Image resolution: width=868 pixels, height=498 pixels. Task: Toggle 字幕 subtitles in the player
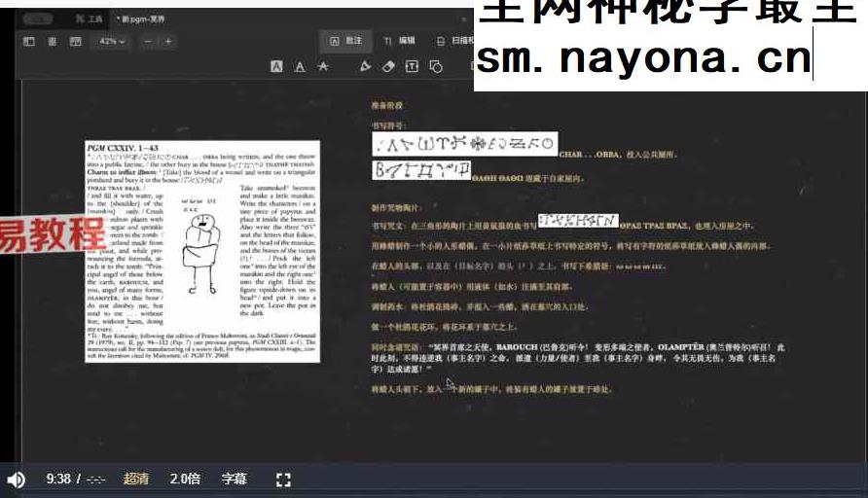coord(234,479)
